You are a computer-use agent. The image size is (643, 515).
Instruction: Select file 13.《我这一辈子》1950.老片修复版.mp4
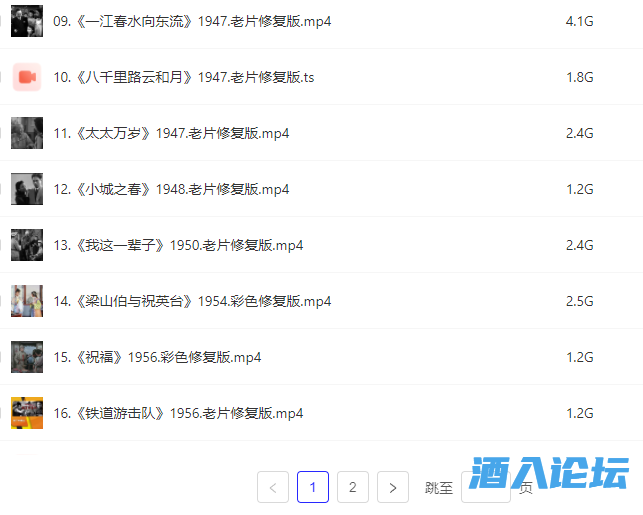[x=178, y=245]
